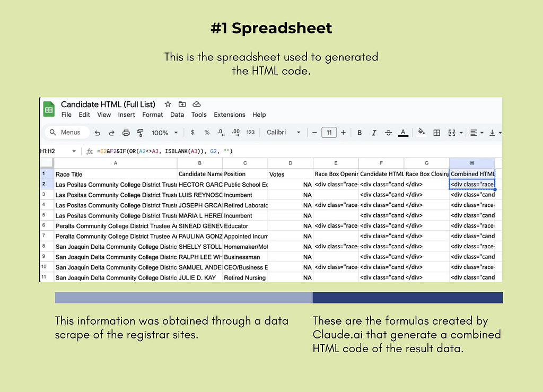Screen dimensions: 543x392
Task: Star the Candidate HTML document
Action: point(168,104)
